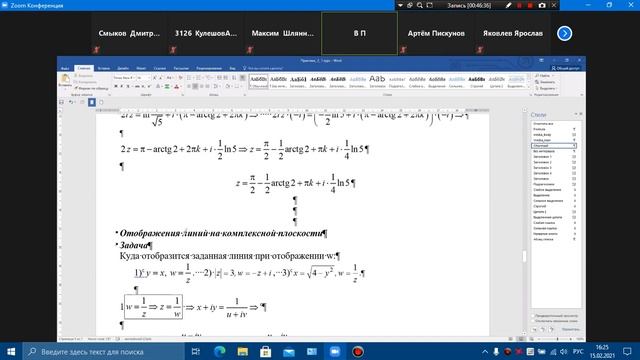The height and width of the screenshot is (360, 640).
Task: Open the font name combo box
Action: (124, 78)
